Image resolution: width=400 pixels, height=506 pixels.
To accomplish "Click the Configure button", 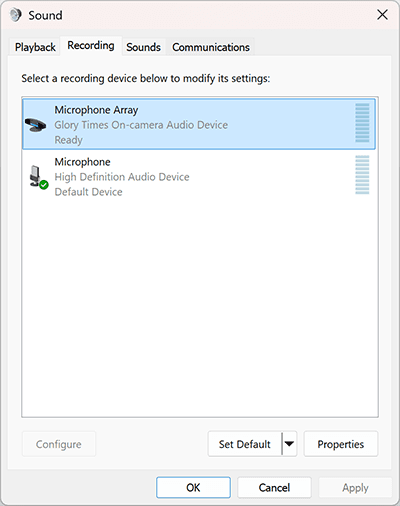I will (x=59, y=444).
